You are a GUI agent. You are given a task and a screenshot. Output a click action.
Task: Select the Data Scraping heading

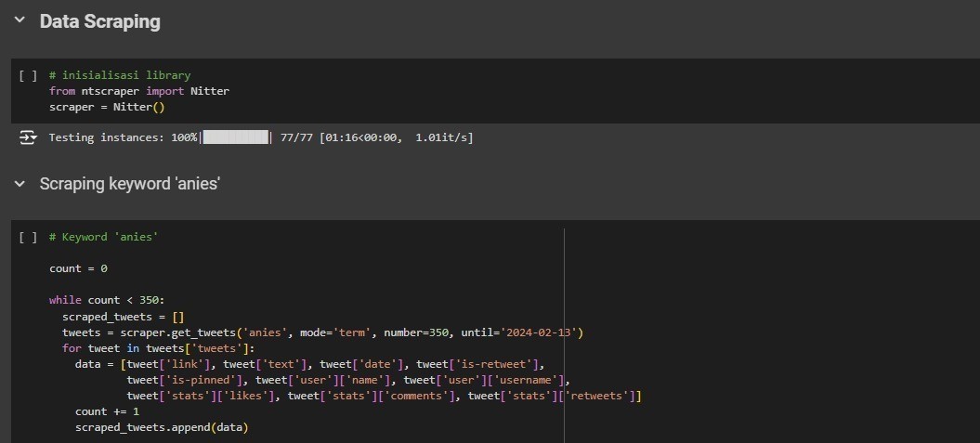100,21
